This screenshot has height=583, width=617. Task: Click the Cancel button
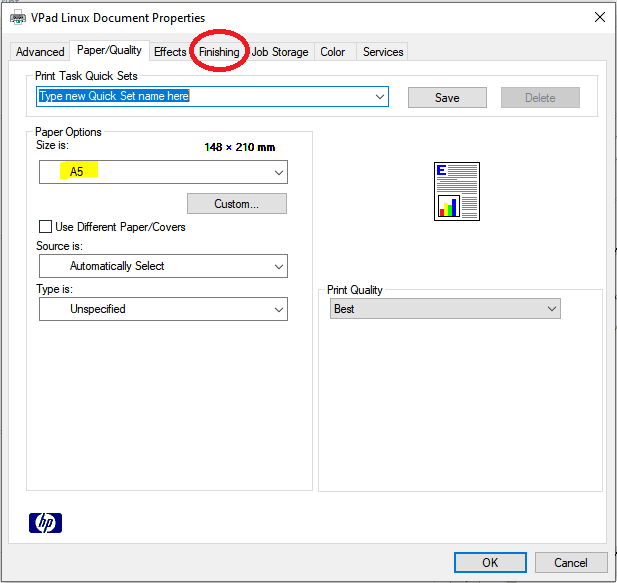pos(571,562)
